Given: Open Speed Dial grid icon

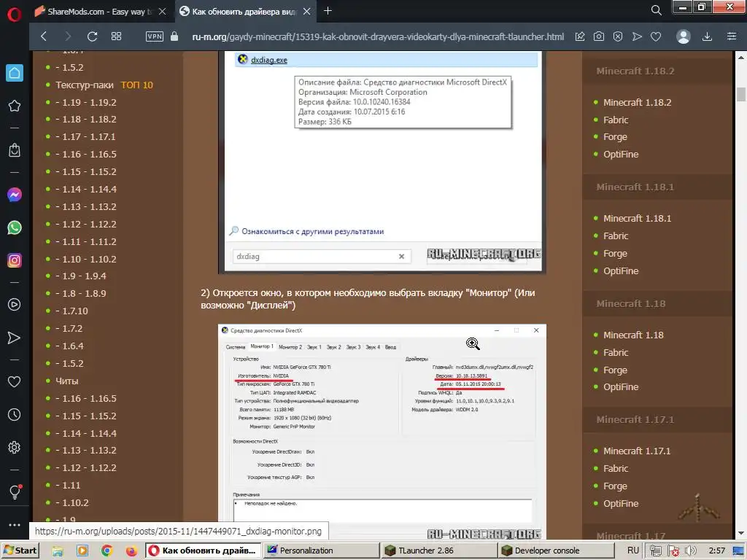Looking at the screenshot, I should (x=116, y=36).
